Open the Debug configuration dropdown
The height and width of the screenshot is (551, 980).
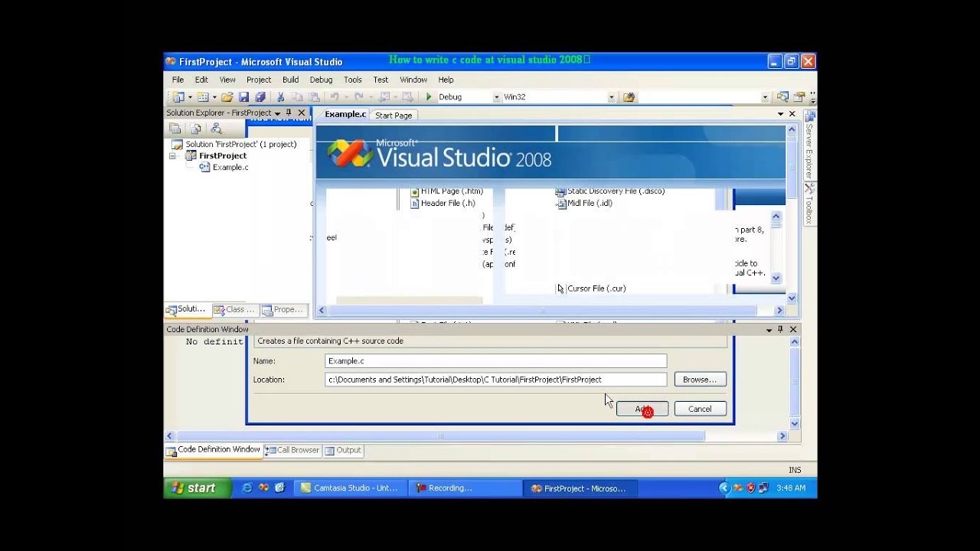(x=496, y=97)
